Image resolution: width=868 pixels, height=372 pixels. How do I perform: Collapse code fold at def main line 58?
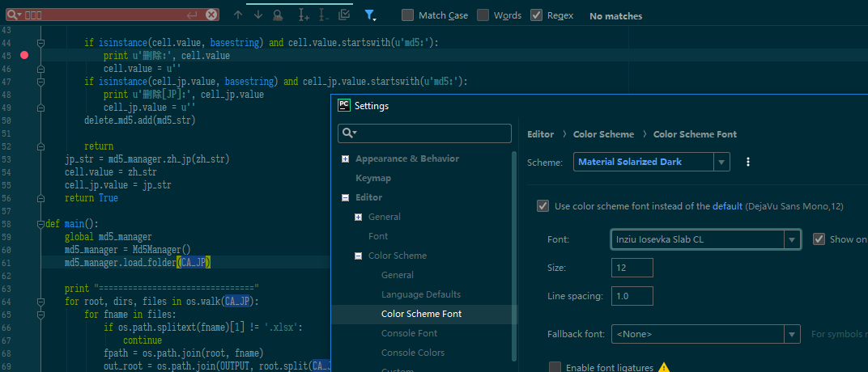pyautogui.click(x=40, y=224)
